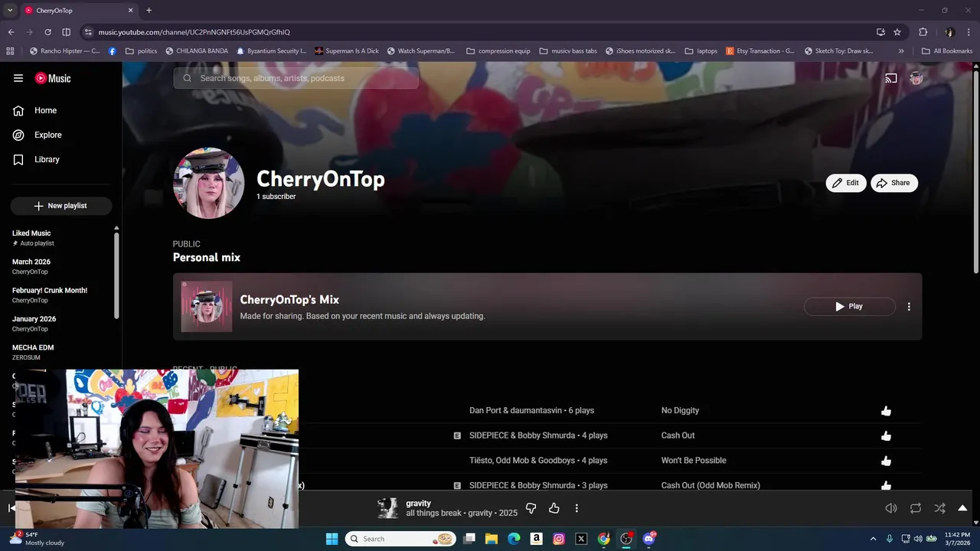
Task: Open Discord from the taskbar
Action: coord(649,539)
